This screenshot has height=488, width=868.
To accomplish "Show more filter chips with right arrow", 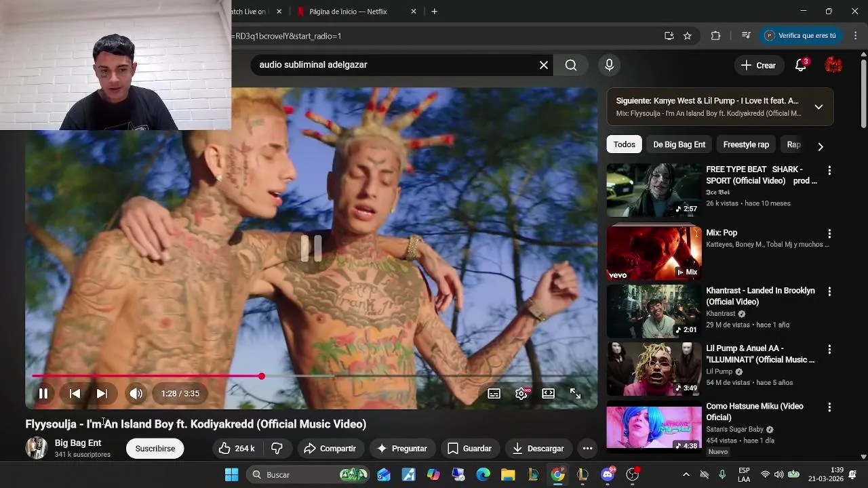I will coord(821,146).
